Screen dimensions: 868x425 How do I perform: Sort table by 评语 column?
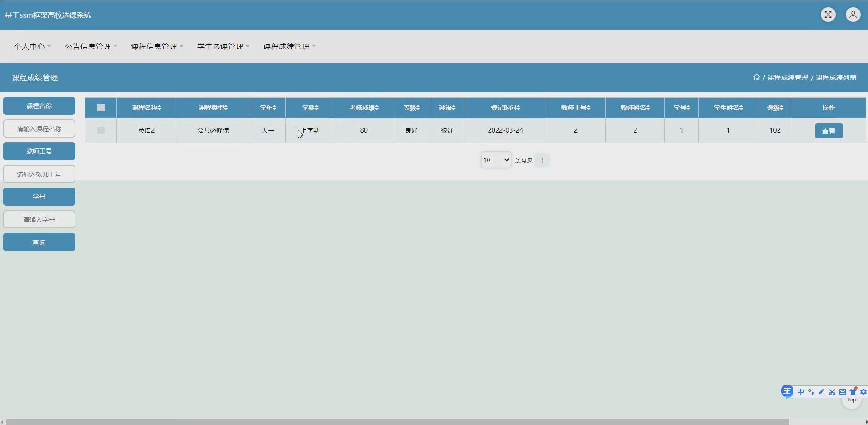click(447, 108)
